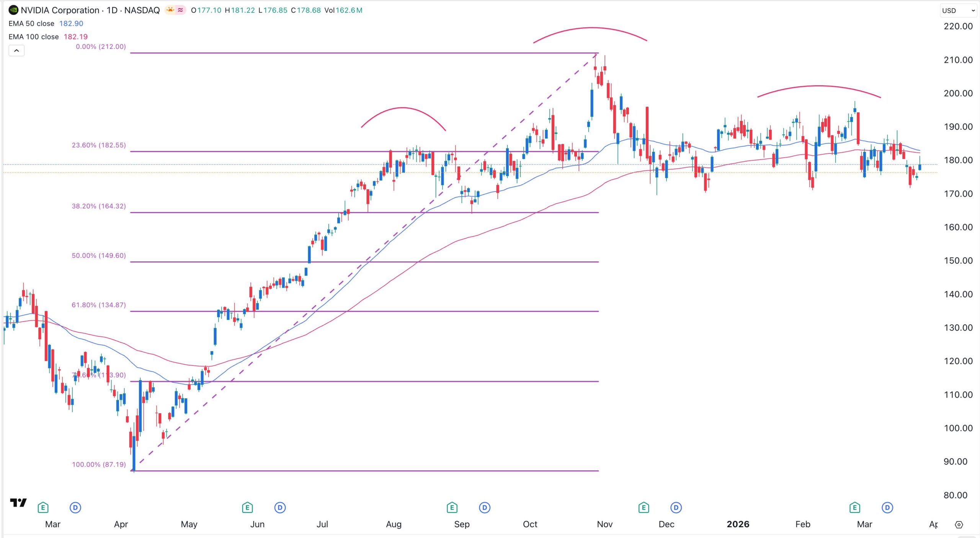Click the Vol 162.6M volume value
The image size is (980, 538).
(x=351, y=11)
